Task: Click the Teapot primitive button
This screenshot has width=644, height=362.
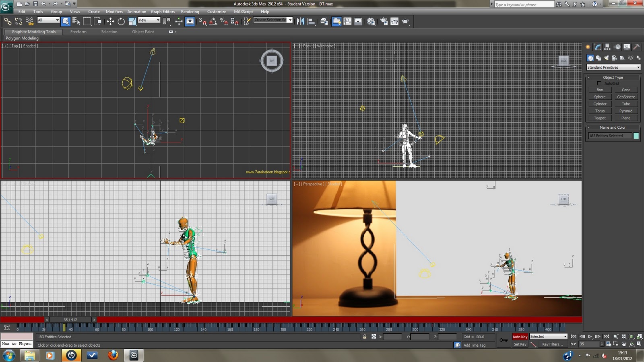Action: coord(599,117)
